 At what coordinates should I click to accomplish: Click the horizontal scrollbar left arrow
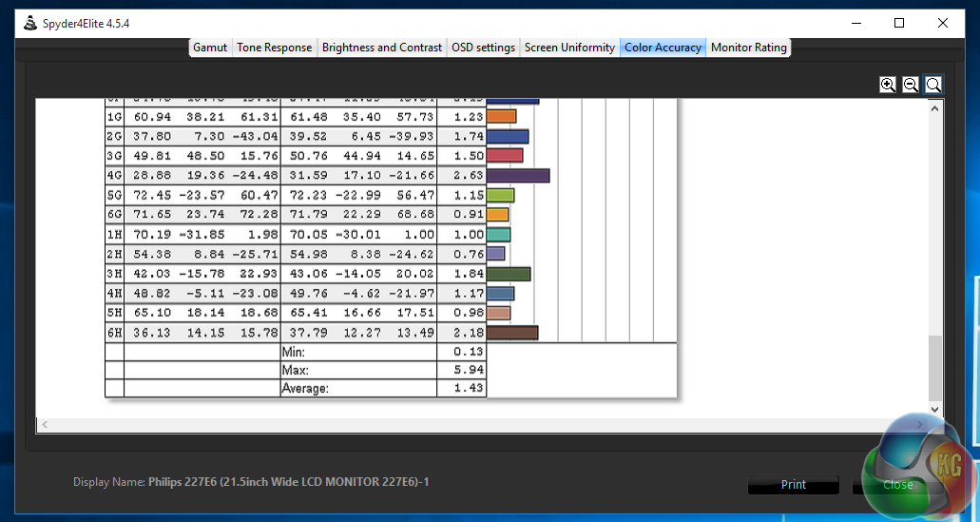[45, 424]
